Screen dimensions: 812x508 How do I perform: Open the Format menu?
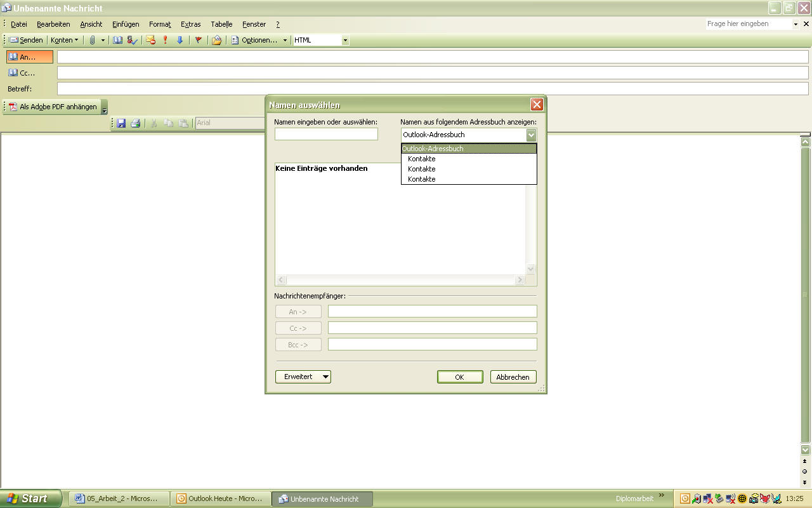[x=160, y=24]
